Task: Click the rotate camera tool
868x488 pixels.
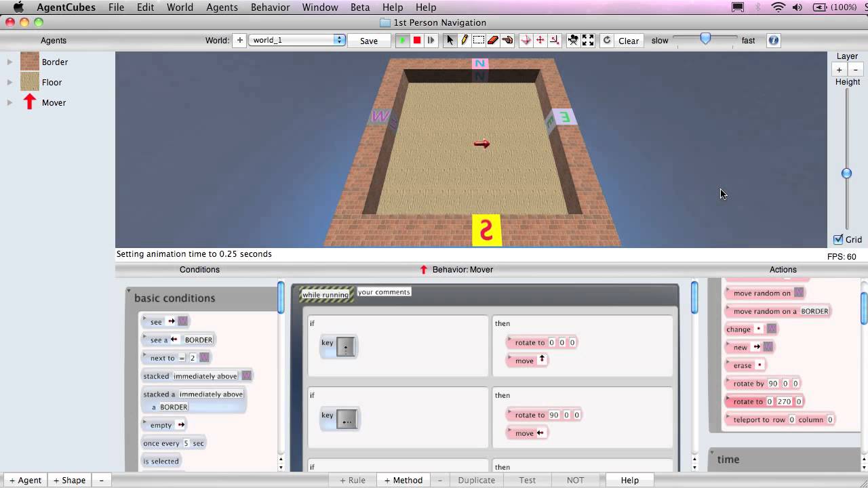Action: [526, 40]
